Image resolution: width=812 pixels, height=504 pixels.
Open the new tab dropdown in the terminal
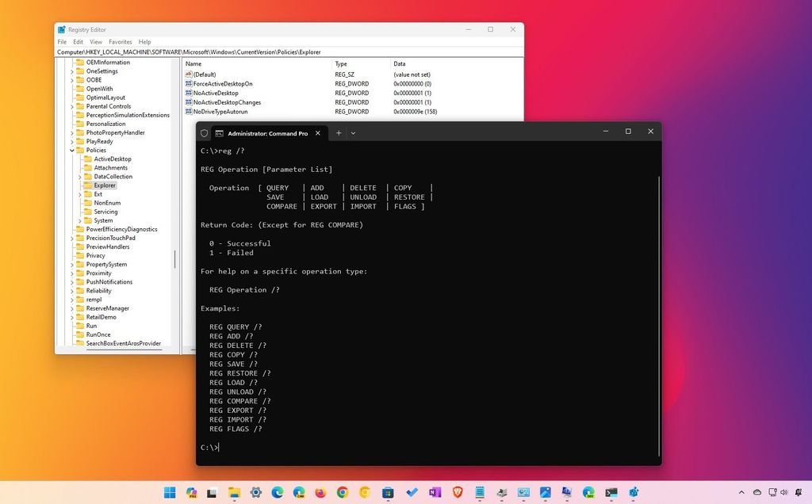pos(353,133)
